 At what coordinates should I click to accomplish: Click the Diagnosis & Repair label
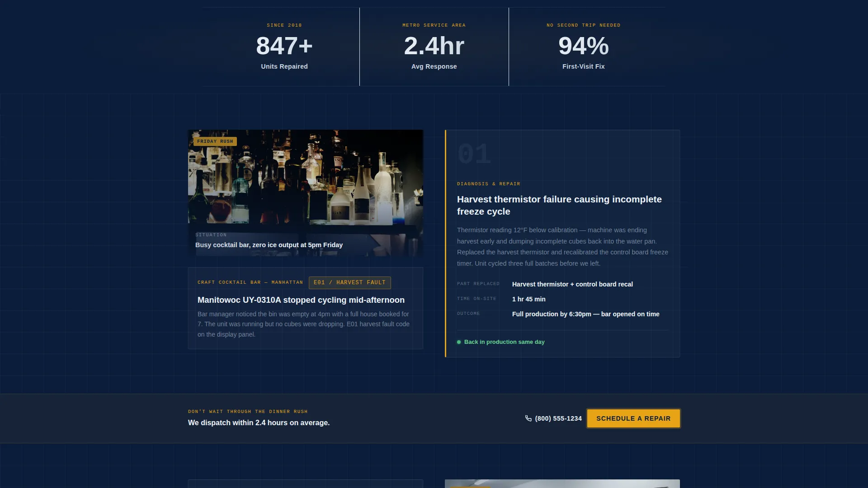[x=489, y=184]
